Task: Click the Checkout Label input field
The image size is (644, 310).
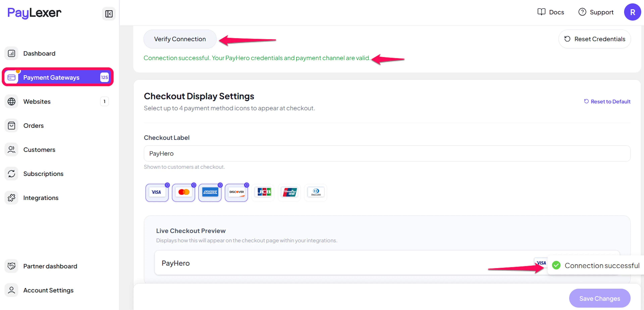Action: (387, 153)
